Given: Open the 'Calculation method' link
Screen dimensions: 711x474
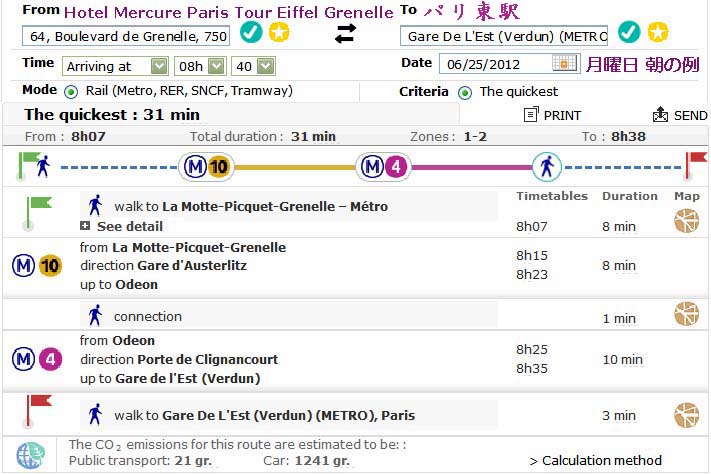Looking at the screenshot, I should 596,460.
